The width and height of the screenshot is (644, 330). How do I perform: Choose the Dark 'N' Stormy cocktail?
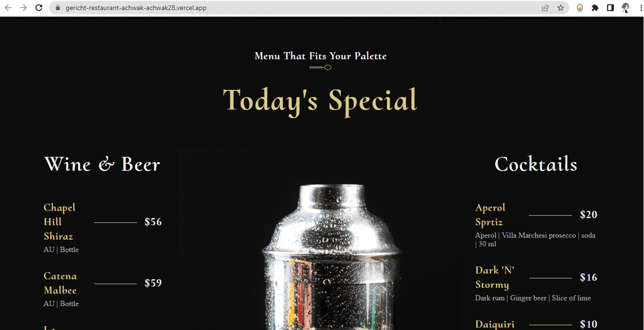[536, 283]
